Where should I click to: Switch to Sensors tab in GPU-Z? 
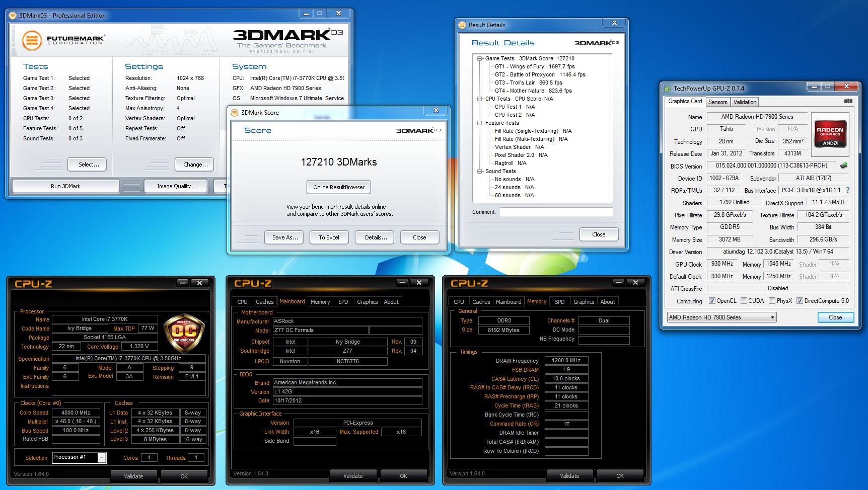717,102
